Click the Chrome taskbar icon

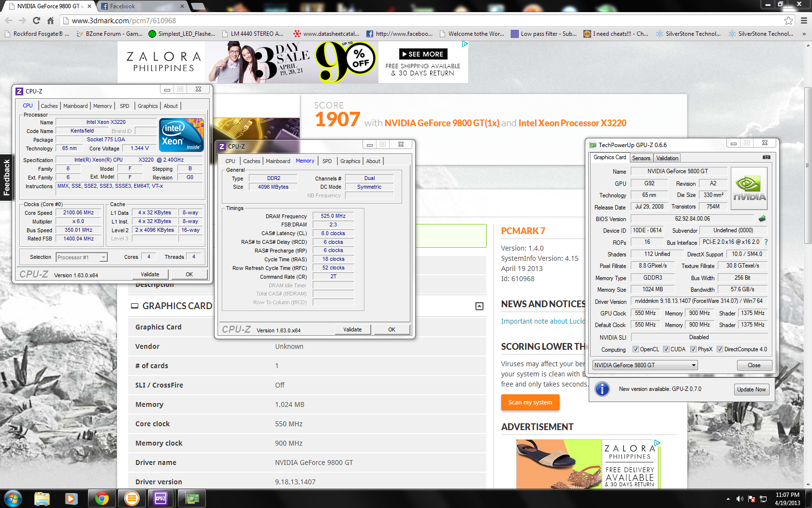coord(101,498)
